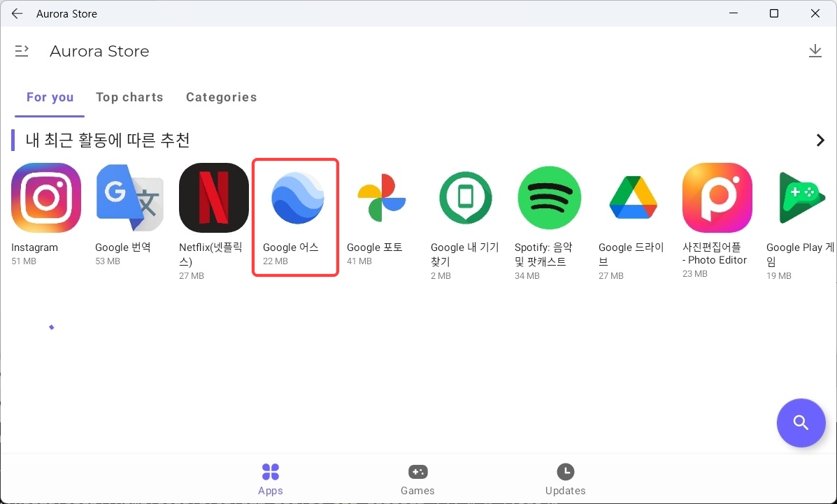Image resolution: width=837 pixels, height=504 pixels.
Task: Click the 'Spotify: 음악 및 팟캐스트' label
Action: click(543, 254)
